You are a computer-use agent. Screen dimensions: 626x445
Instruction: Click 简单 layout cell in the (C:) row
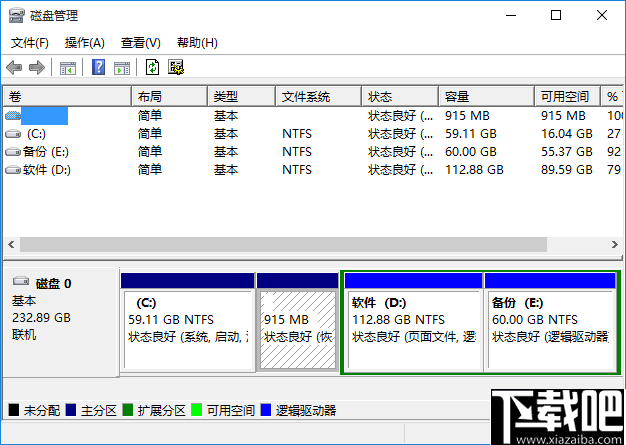point(150,134)
